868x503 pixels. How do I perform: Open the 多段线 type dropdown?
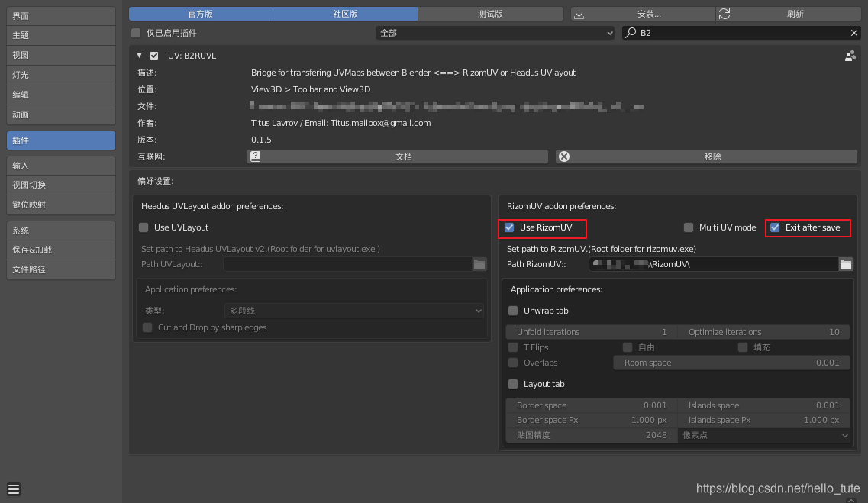pyautogui.click(x=354, y=311)
